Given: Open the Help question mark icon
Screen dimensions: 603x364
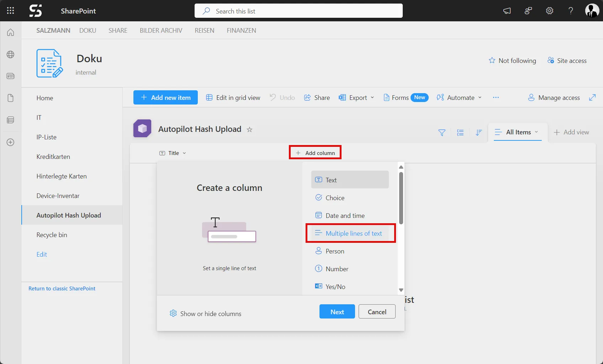Looking at the screenshot, I should [571, 11].
